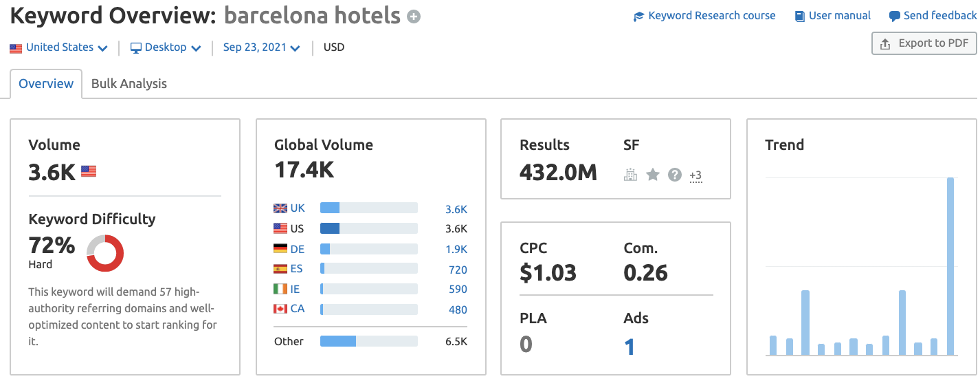Click the PLA value 0

[x=526, y=344]
